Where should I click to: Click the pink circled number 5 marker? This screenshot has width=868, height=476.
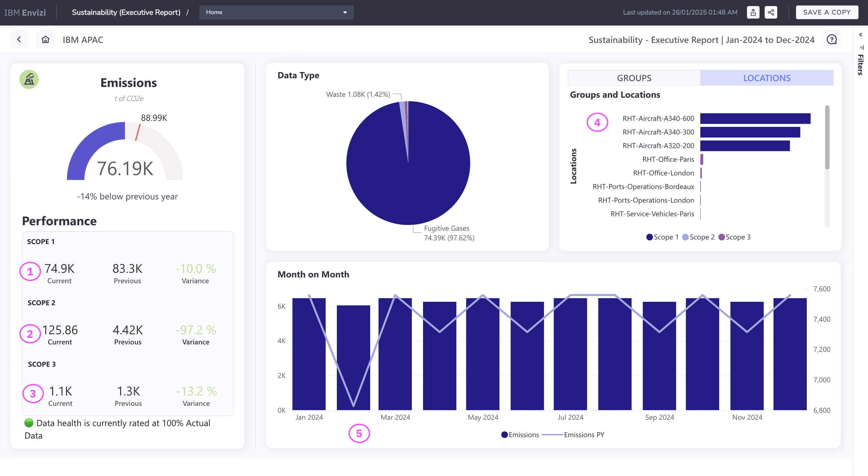click(x=359, y=433)
